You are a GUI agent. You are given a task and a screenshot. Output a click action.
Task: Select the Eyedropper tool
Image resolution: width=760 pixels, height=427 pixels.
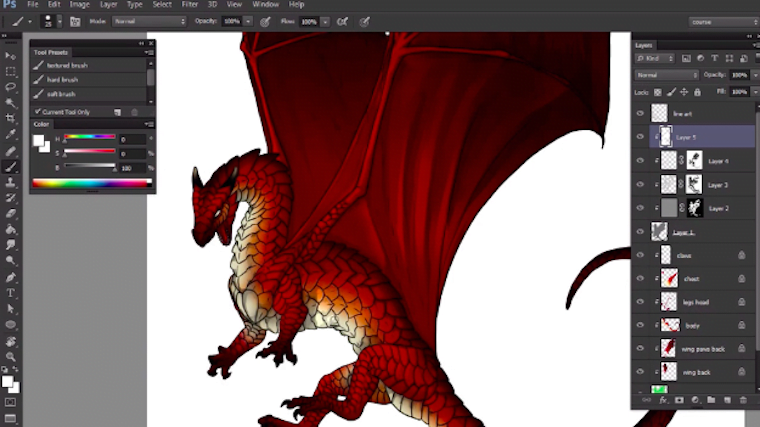coord(11,134)
